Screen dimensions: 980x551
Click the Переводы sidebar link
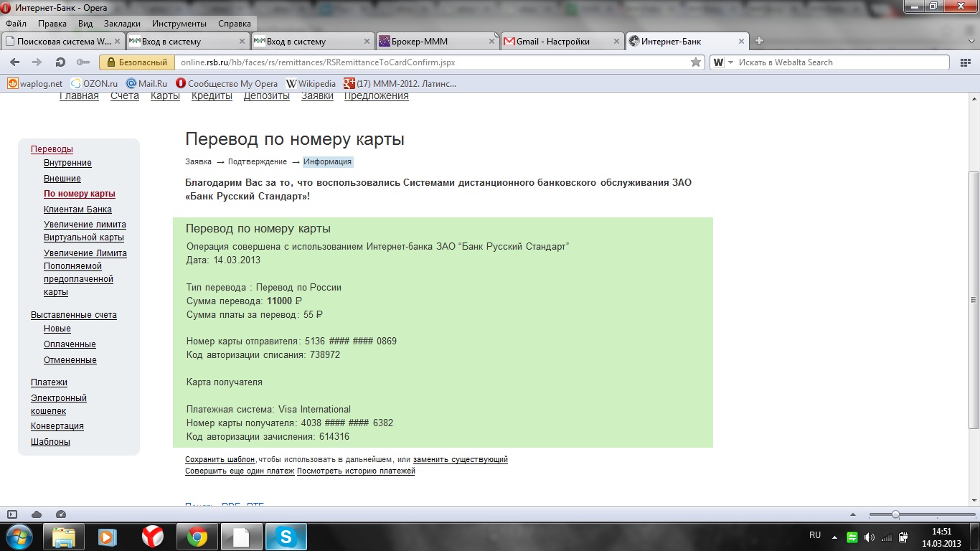click(x=52, y=149)
